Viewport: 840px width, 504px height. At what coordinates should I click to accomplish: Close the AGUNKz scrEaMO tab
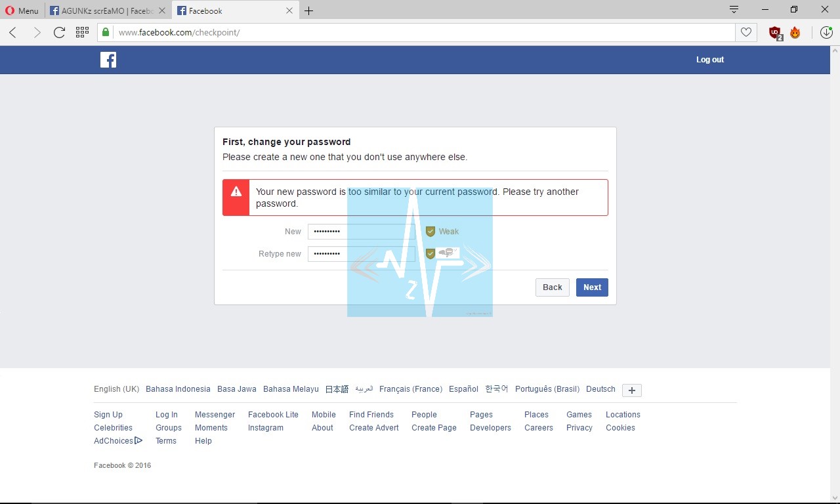point(162,10)
